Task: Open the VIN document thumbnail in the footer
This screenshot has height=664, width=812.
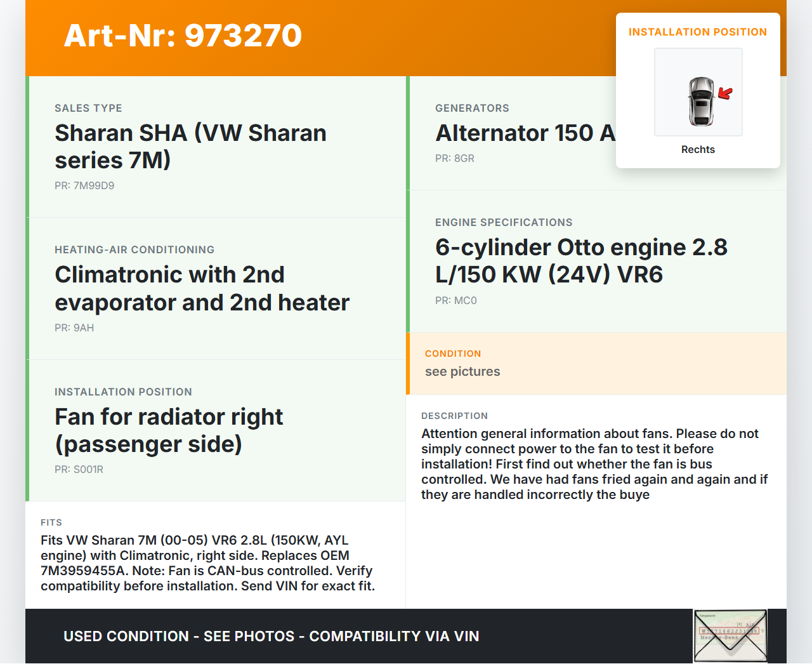Action: (730, 636)
